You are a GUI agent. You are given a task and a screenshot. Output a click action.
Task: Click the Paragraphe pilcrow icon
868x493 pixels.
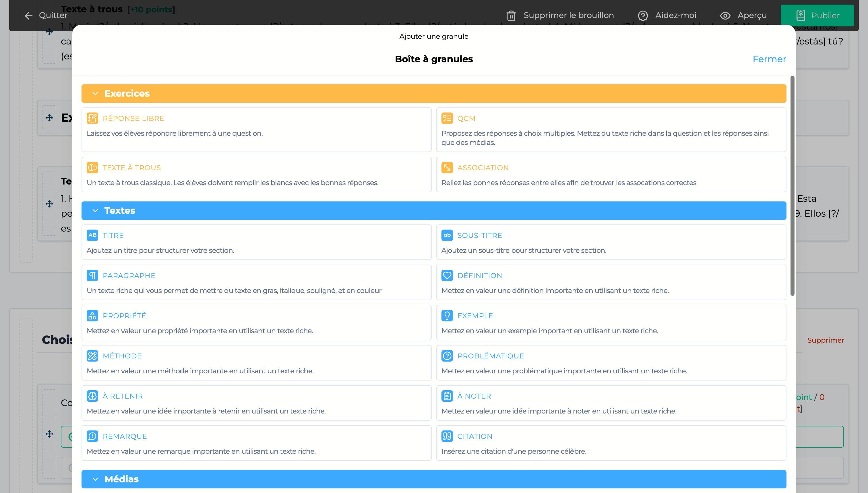(x=92, y=275)
